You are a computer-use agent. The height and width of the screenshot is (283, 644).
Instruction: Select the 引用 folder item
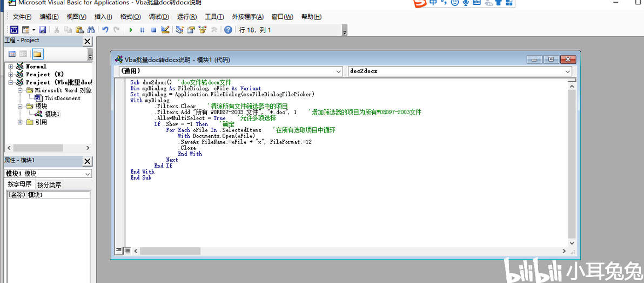click(41, 122)
